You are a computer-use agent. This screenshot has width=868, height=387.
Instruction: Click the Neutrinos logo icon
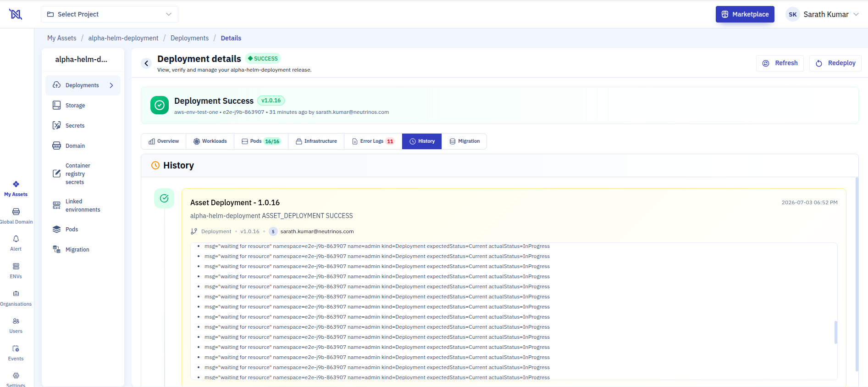coord(16,14)
